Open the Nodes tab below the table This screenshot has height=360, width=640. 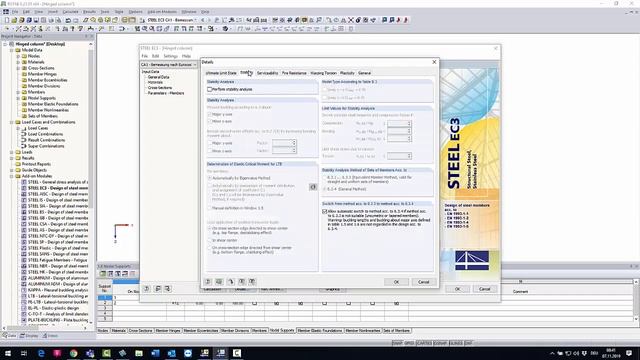(x=103, y=331)
